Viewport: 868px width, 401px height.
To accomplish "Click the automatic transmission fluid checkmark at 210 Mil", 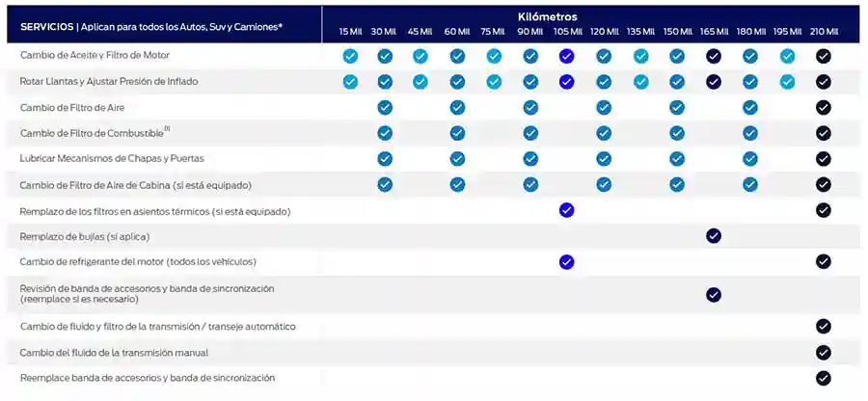I will [824, 327].
